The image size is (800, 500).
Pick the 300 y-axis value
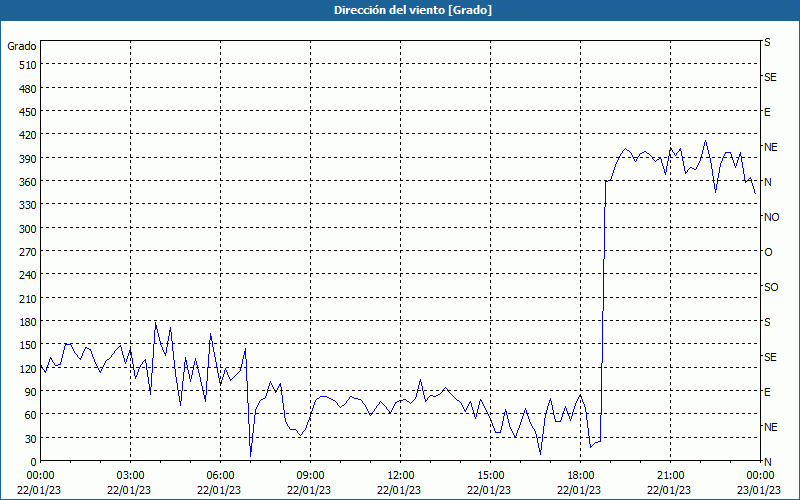pos(28,229)
